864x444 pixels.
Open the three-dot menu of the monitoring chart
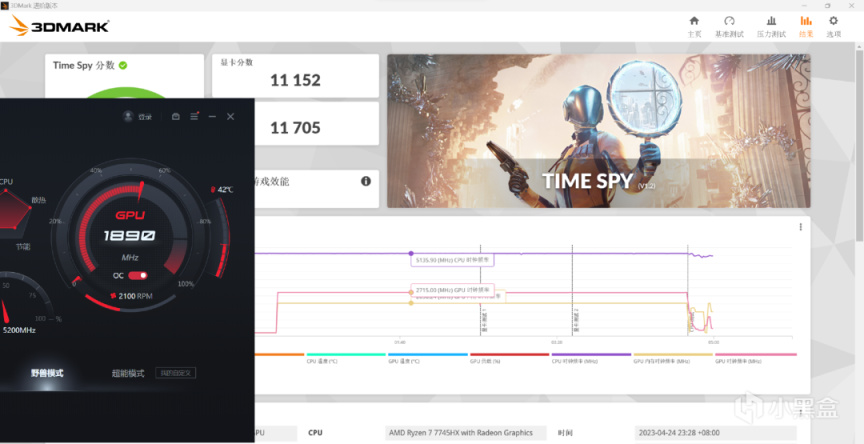coord(801,227)
